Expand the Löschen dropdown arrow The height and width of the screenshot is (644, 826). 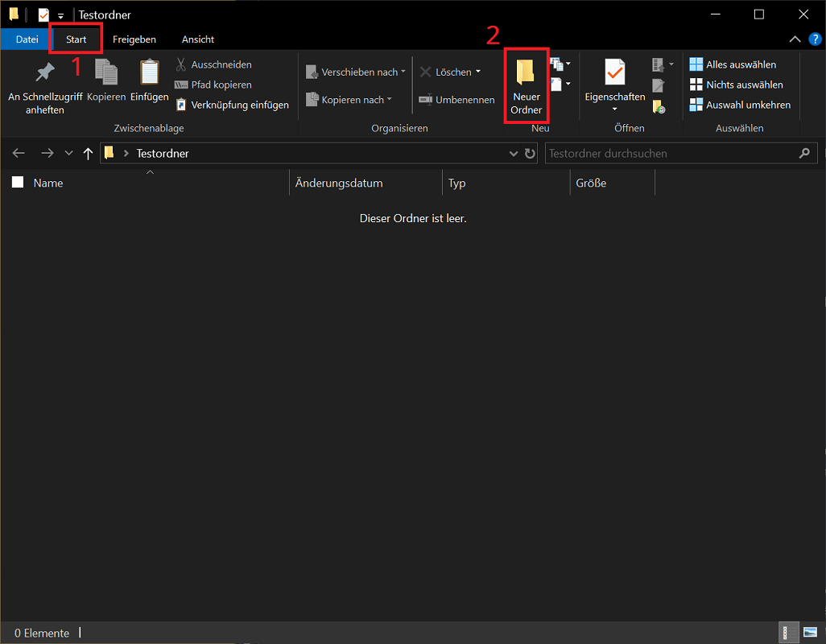(x=477, y=71)
